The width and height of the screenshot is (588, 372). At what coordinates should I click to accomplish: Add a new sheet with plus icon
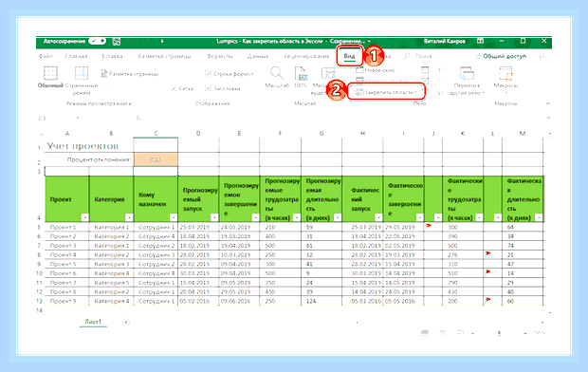[x=126, y=322]
